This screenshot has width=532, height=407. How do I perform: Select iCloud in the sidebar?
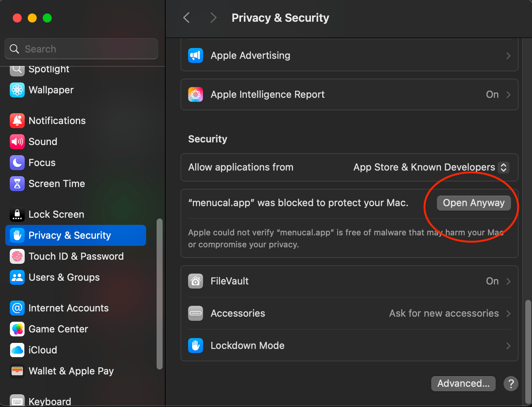click(x=76, y=350)
